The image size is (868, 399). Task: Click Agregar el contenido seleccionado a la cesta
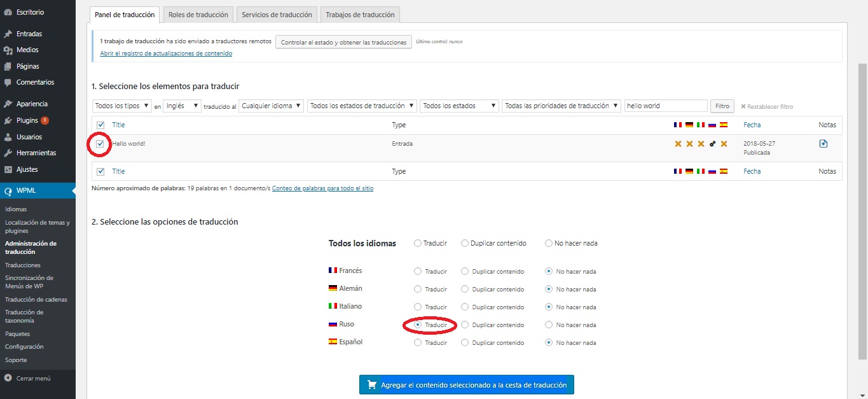tap(466, 385)
